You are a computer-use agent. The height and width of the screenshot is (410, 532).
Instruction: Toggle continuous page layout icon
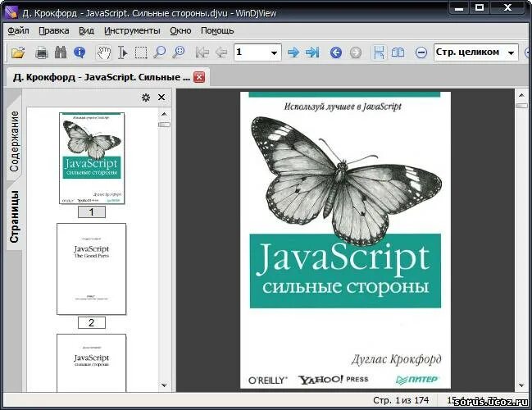coord(379,52)
